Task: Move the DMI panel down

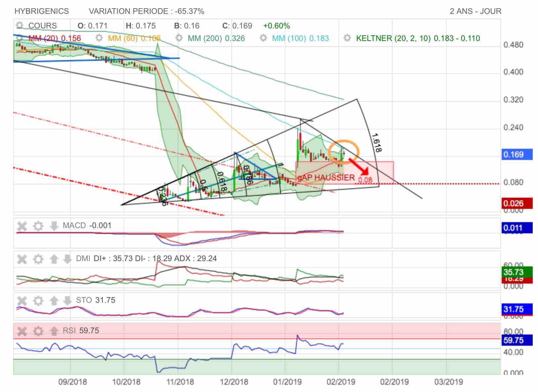Action: (67, 259)
